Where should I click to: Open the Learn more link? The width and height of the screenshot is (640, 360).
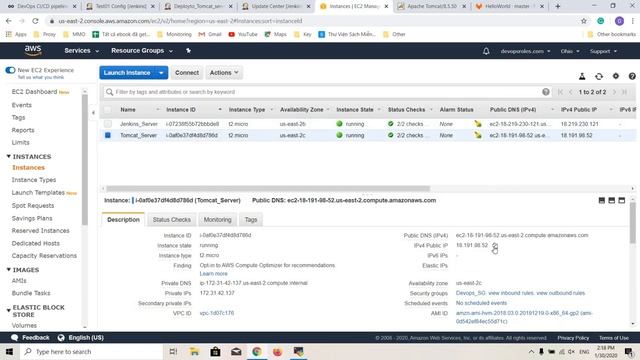click(213, 274)
